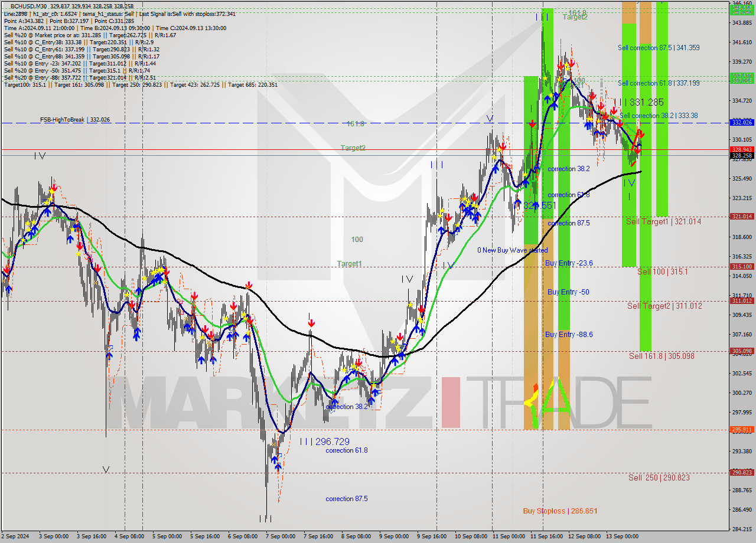Click the 'Buy Entry -50' label
The height and width of the screenshot is (543, 756).
pos(568,292)
